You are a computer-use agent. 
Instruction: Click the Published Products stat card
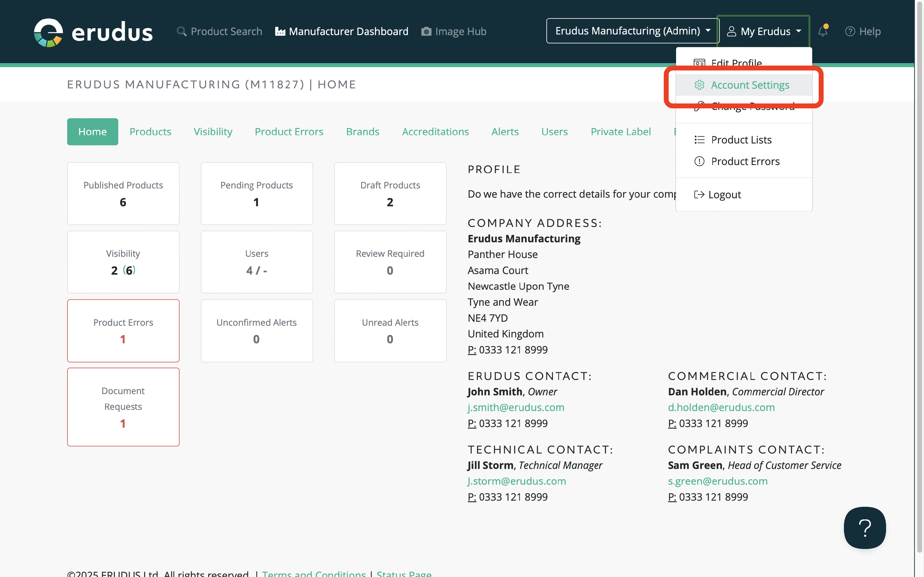(x=123, y=193)
